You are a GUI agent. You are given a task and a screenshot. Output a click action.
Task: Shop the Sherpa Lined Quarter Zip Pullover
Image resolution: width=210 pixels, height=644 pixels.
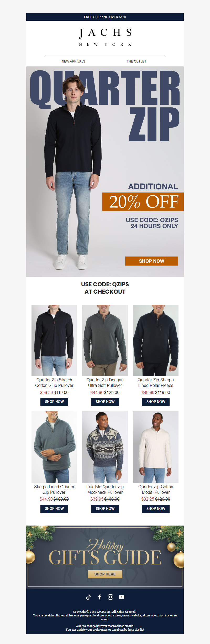(54, 509)
